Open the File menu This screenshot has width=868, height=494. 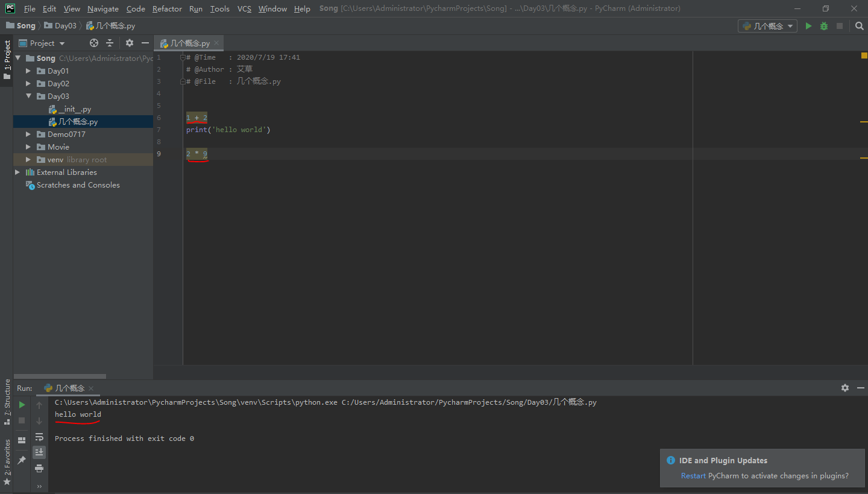click(x=30, y=8)
